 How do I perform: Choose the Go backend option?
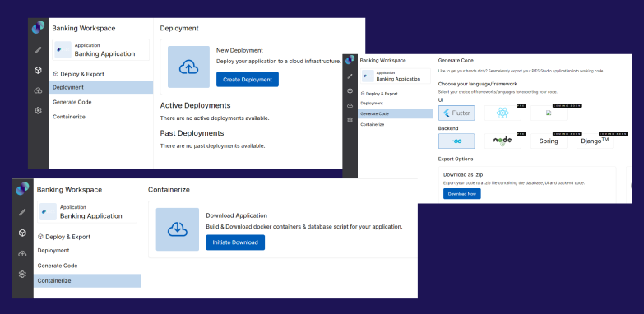[x=456, y=141]
